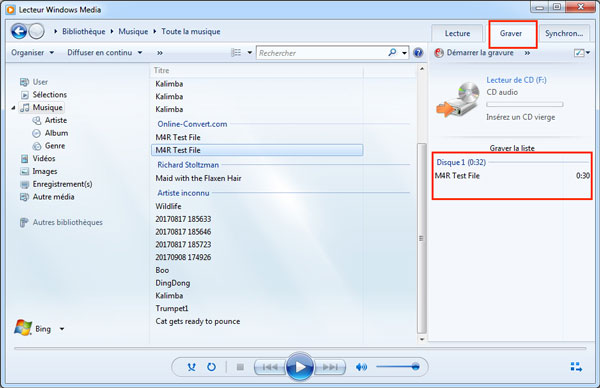
Task: Click the playback seek bar
Action: (x=300, y=348)
